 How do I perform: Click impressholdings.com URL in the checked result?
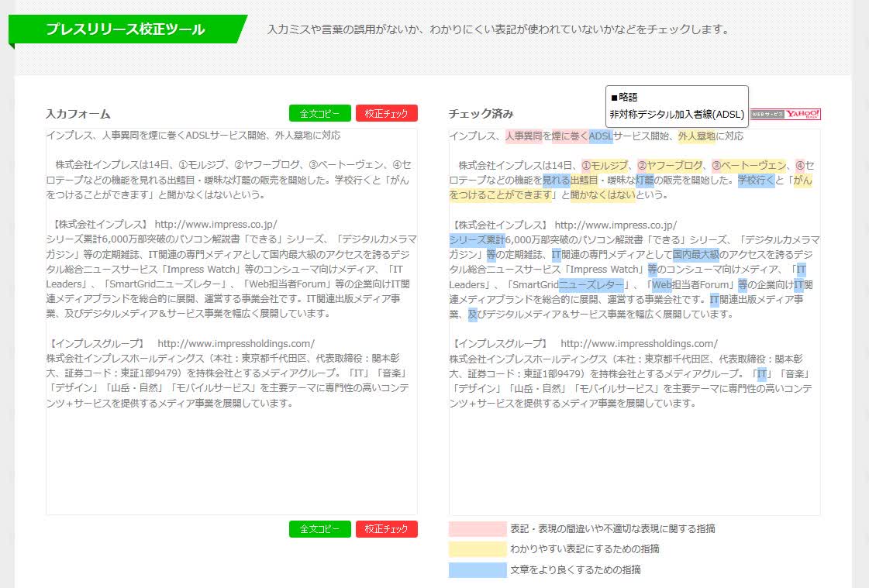(x=639, y=344)
